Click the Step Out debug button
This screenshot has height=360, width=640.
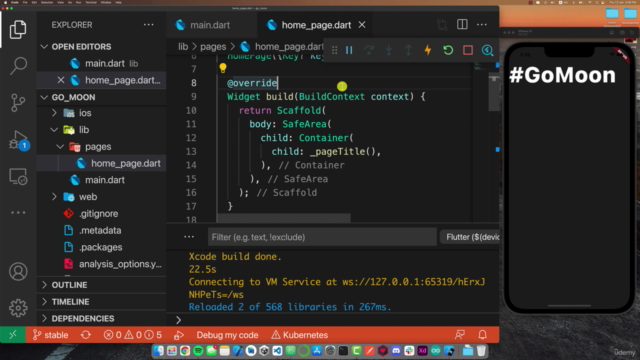pos(408,50)
